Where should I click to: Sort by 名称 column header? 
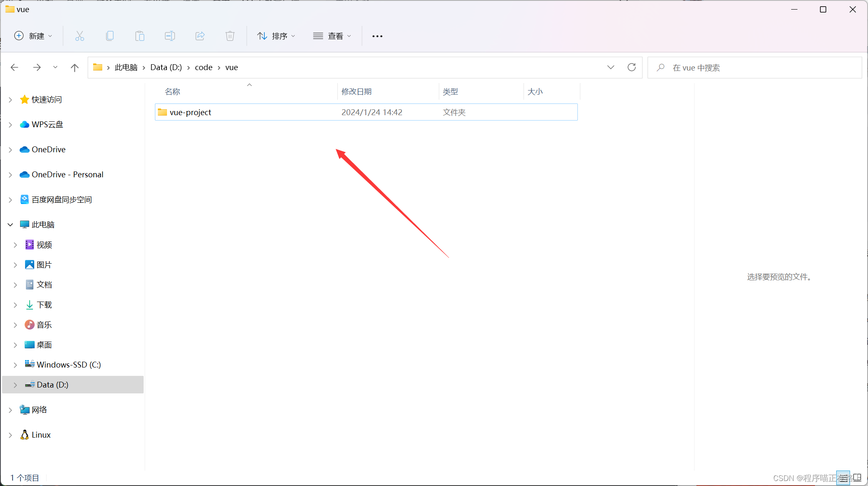tap(172, 92)
